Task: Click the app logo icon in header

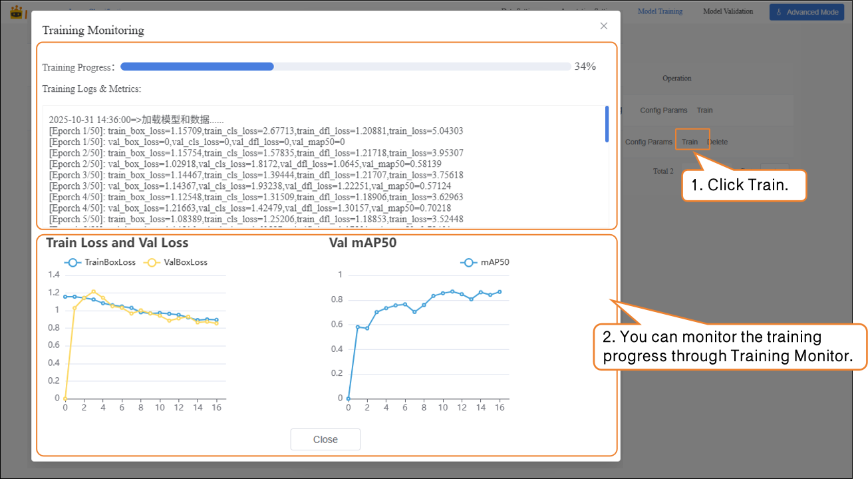Action: [x=17, y=12]
